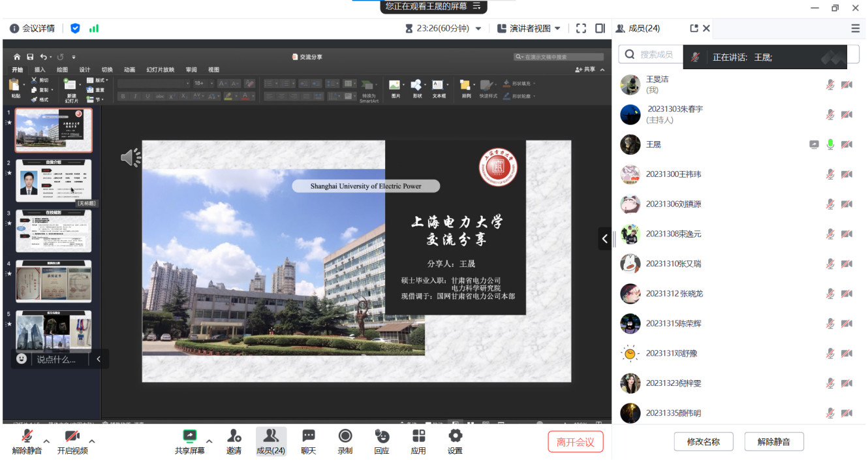The height and width of the screenshot is (461, 868).
Task: Open the 插入 ribbon tab in PowerPoint
Action: click(x=40, y=70)
